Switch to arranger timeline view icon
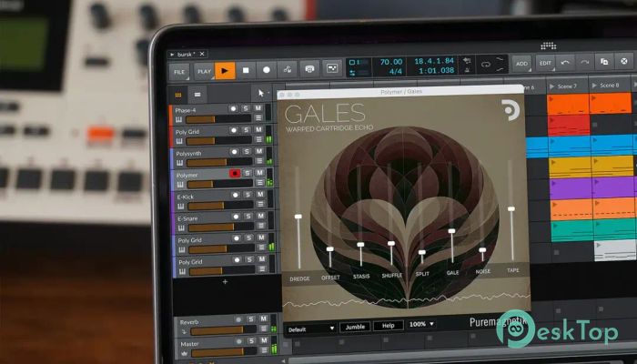Image resolution: width=637 pixels, height=364 pixels. [x=197, y=95]
